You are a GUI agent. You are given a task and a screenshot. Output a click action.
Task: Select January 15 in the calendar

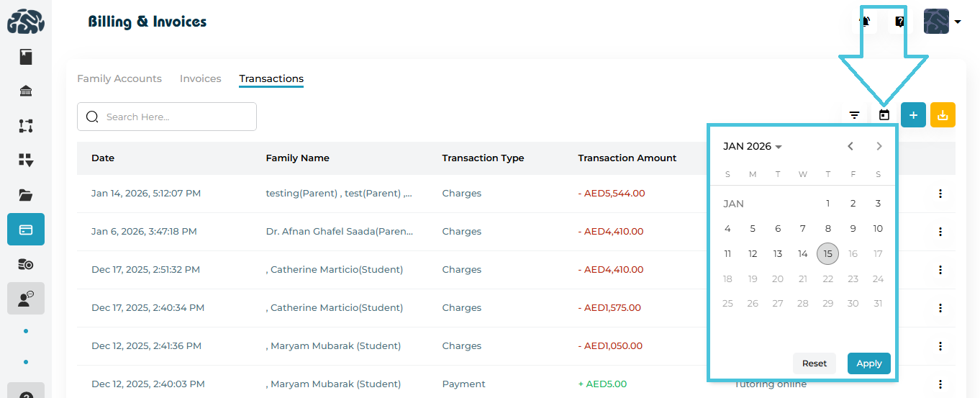827,253
